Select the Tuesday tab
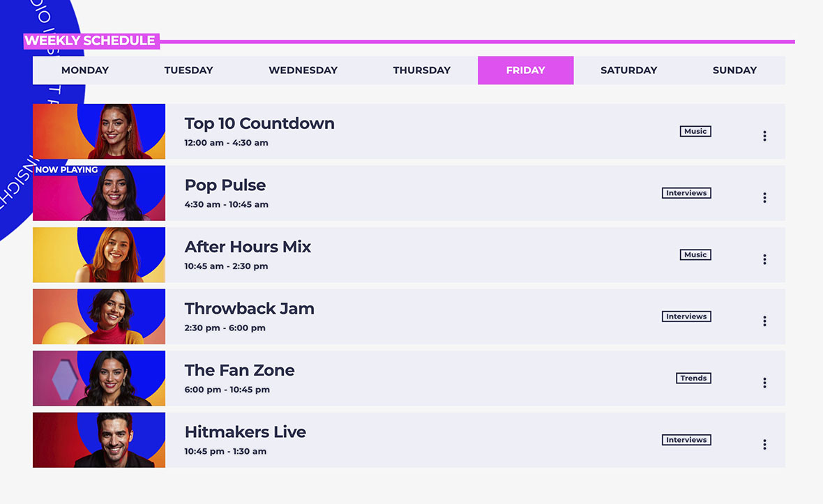Viewport: 823px width, 504px height. coord(188,70)
